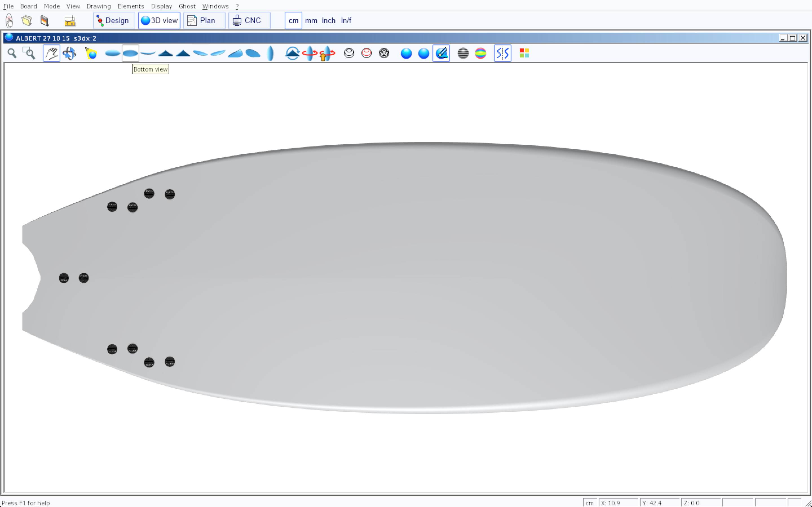This screenshot has height=507, width=812.
Task: Activate the 3D rotate tool
Action: (69, 53)
